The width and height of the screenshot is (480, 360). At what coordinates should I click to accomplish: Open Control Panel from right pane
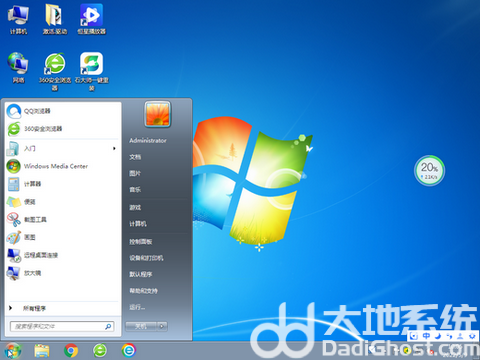[x=141, y=241]
